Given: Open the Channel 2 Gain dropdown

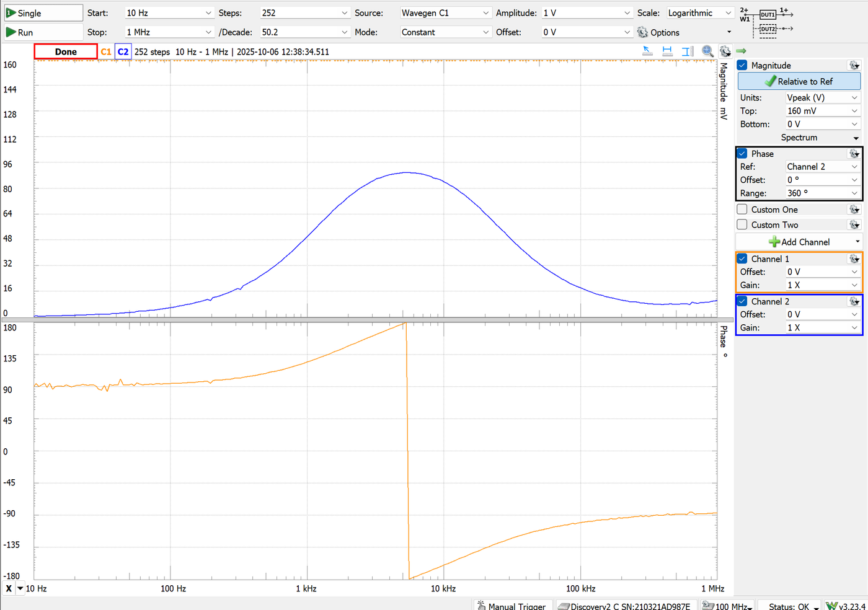Looking at the screenshot, I should click(822, 328).
